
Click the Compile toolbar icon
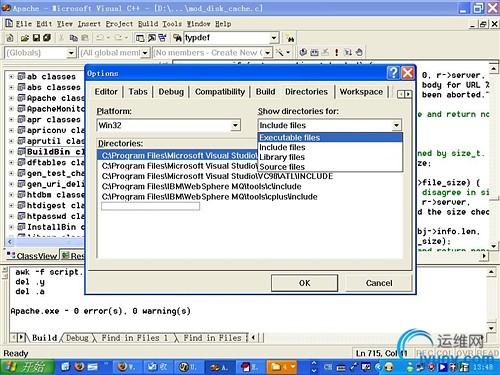point(303,52)
